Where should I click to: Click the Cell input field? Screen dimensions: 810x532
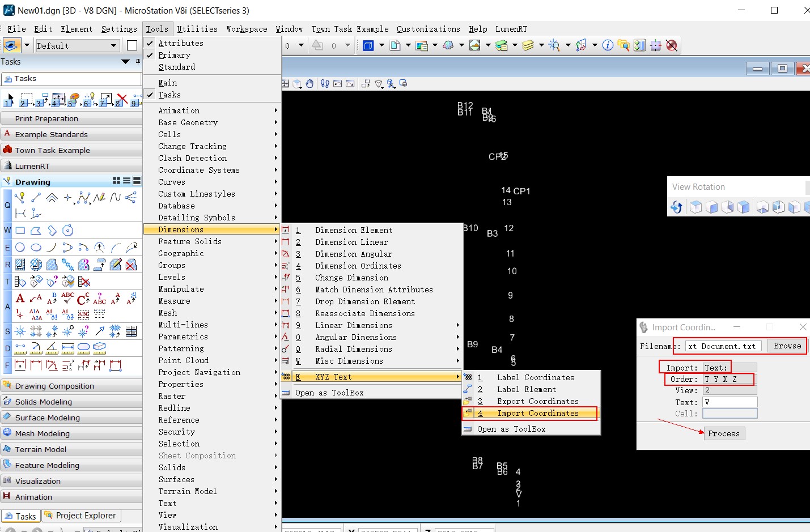coord(730,414)
